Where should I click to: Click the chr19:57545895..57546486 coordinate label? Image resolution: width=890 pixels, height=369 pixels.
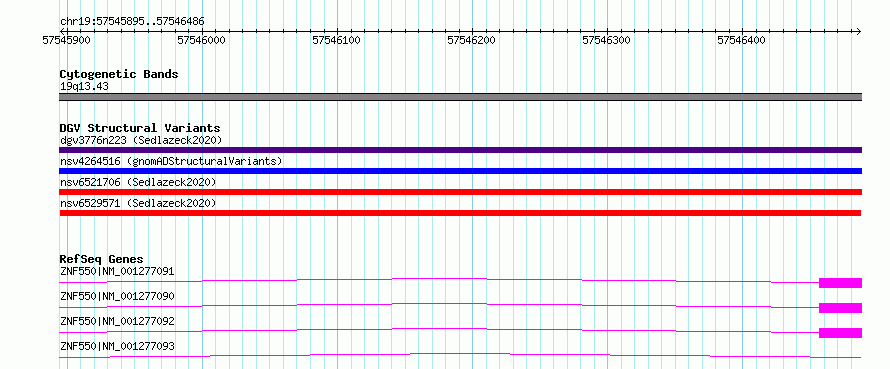pyautogui.click(x=132, y=22)
